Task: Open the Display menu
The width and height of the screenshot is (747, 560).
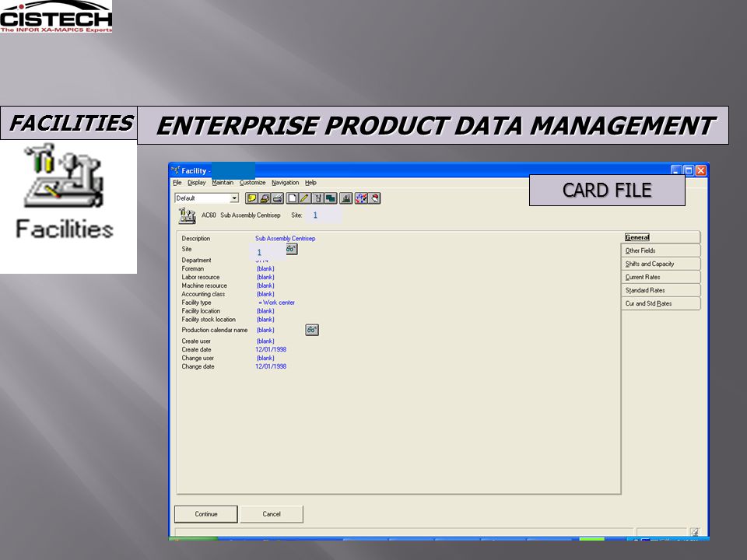Action: click(x=196, y=183)
